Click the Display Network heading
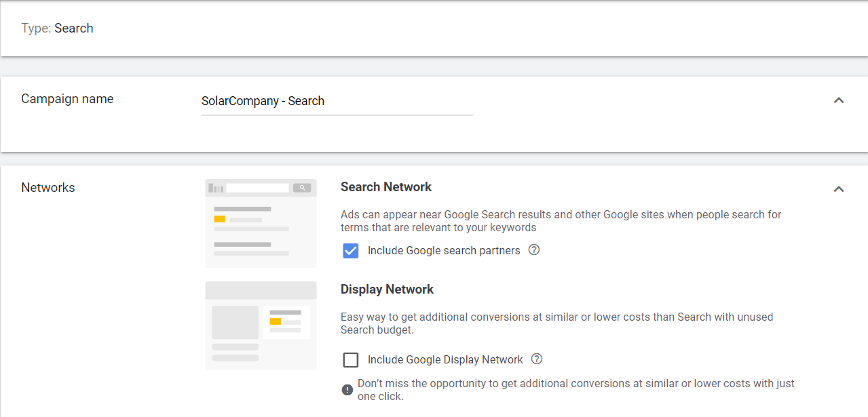This screenshot has width=868, height=417. pos(387,289)
